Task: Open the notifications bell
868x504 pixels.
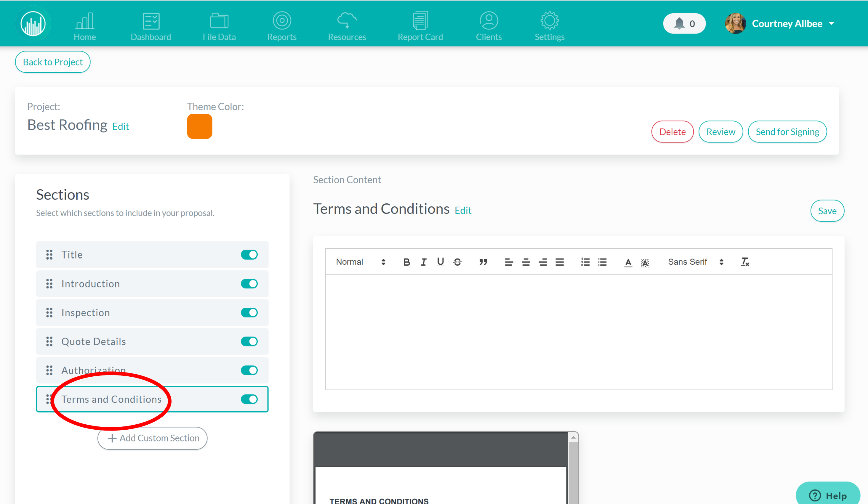Action: (684, 23)
